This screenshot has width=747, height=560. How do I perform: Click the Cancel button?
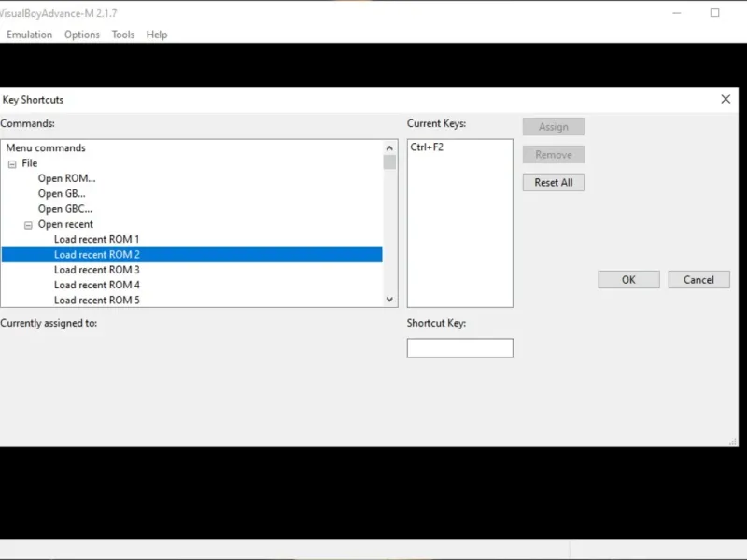pos(698,279)
